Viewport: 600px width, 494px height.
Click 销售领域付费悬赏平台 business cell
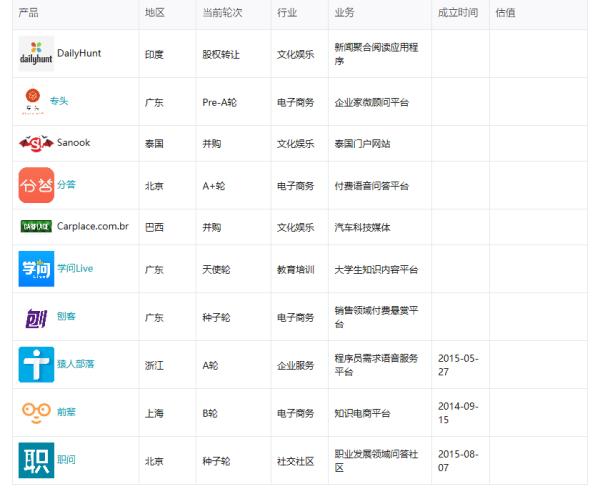(x=376, y=317)
